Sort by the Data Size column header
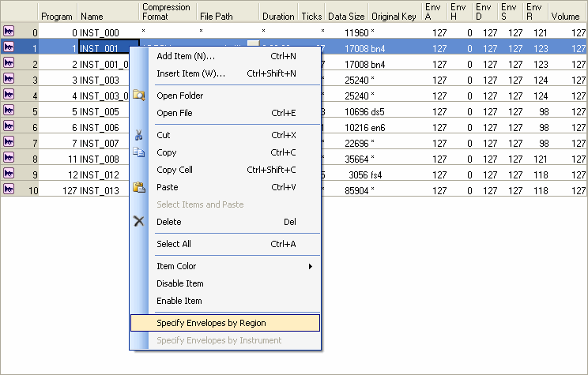 pos(346,16)
